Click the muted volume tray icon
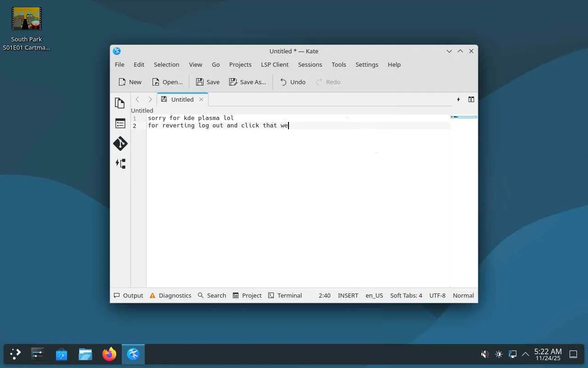588x368 pixels. (485, 354)
